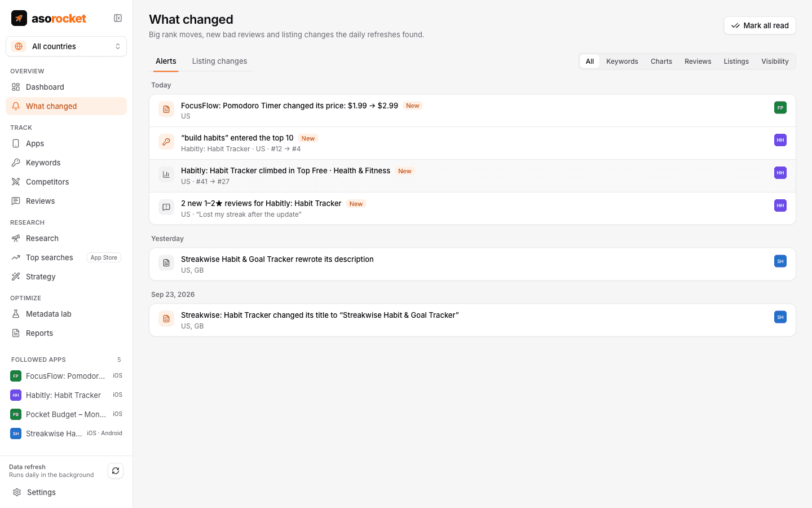Filter alerts by Reviews
This screenshot has height=508, width=812.
(x=698, y=62)
